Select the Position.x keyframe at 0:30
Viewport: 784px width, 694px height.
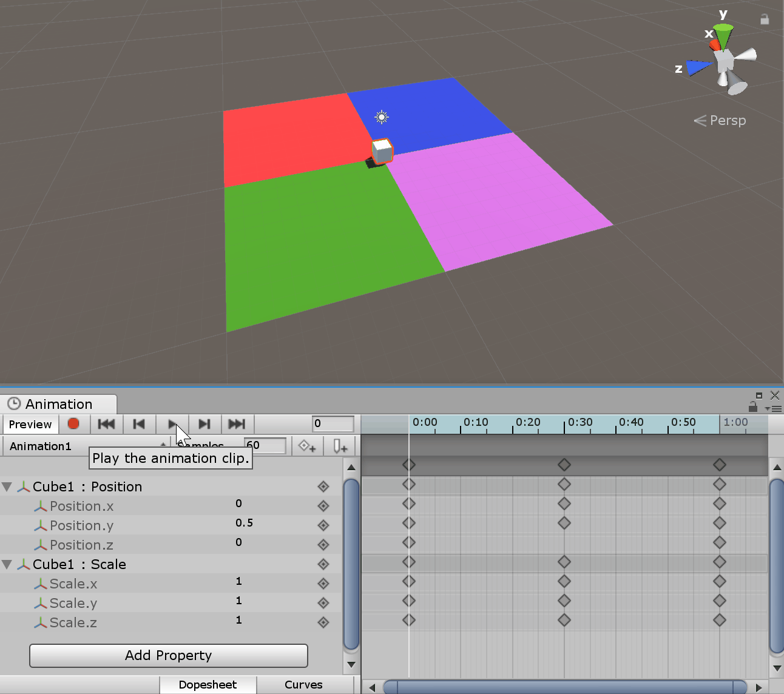(x=564, y=504)
